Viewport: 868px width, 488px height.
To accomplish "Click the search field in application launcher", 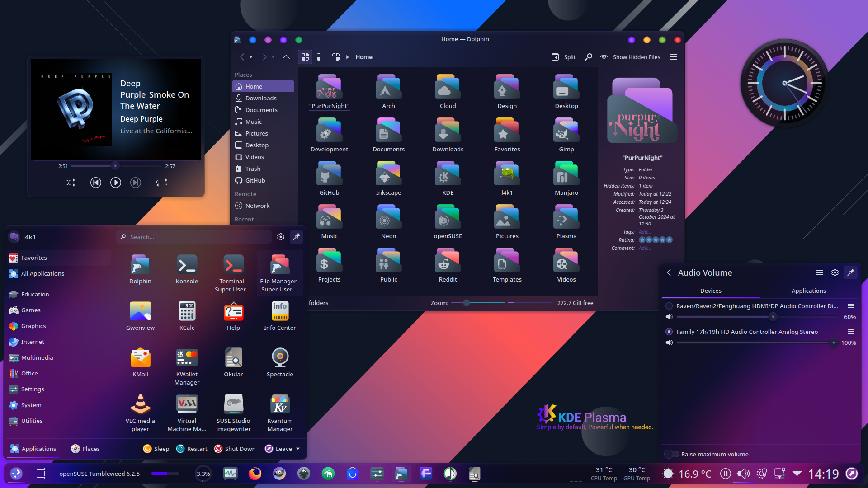I will click(x=194, y=237).
